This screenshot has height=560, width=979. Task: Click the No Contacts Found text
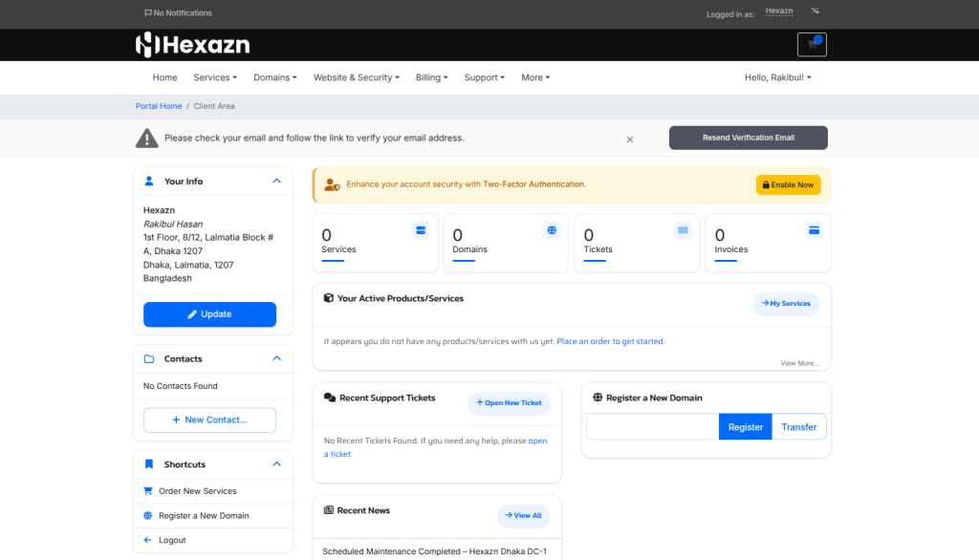(181, 386)
